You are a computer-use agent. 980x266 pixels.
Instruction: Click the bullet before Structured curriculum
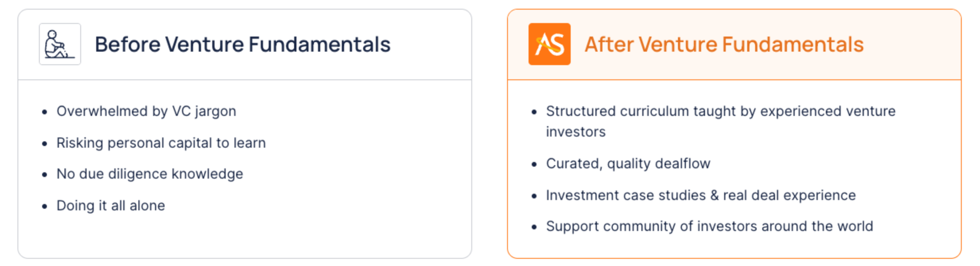[x=534, y=112]
